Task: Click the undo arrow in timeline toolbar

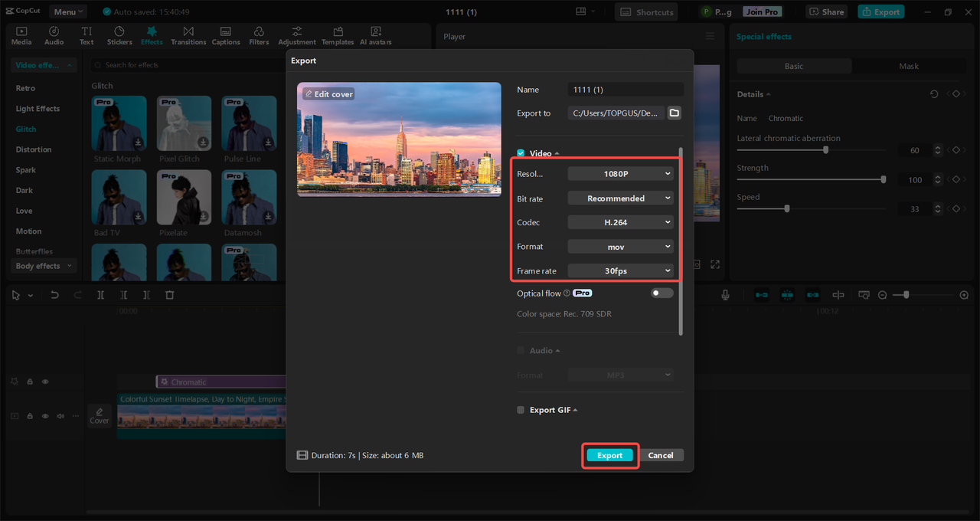Action: click(54, 295)
